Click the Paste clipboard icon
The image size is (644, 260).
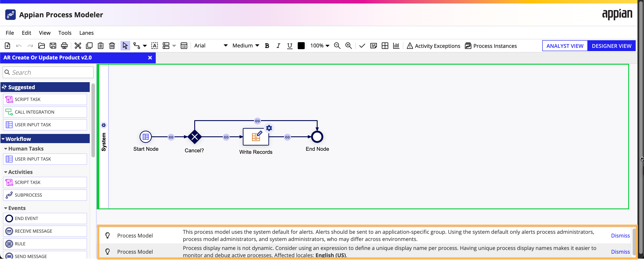coord(100,46)
